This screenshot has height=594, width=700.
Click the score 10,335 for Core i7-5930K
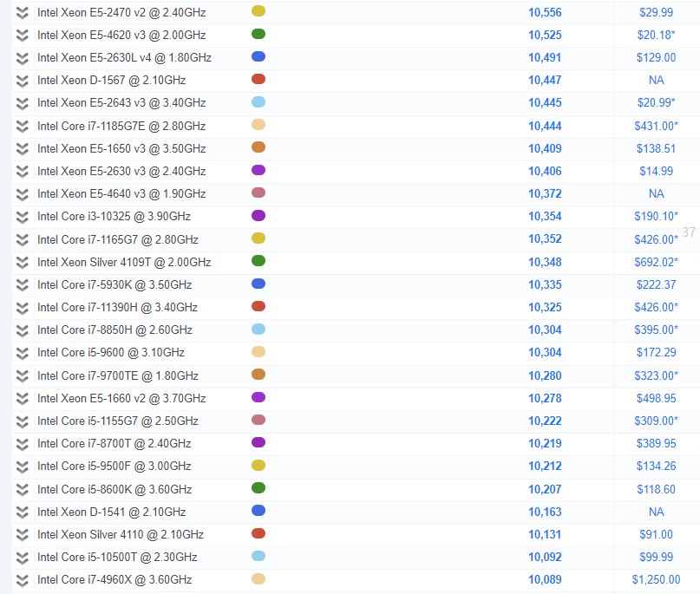coord(545,284)
